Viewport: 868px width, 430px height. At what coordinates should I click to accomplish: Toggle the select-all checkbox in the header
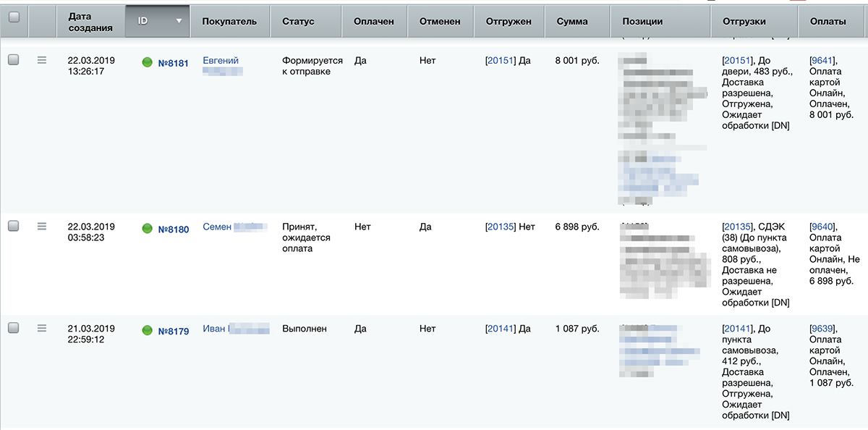pos(14,17)
